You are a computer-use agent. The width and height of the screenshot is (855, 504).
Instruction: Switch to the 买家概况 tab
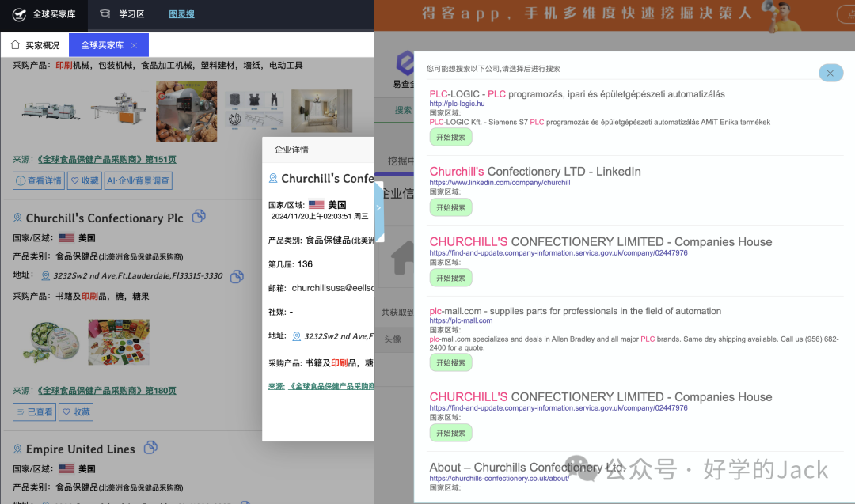35,45
